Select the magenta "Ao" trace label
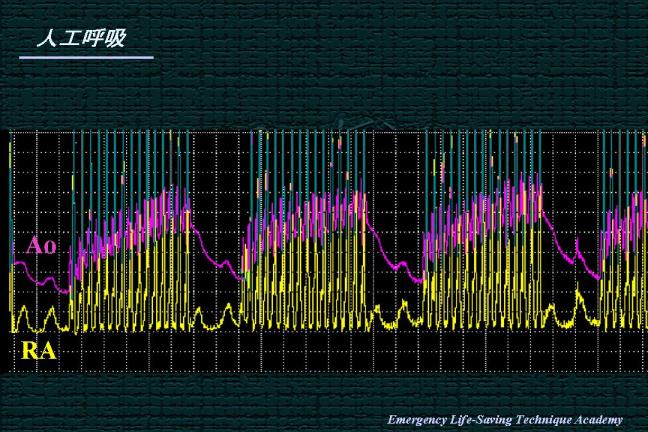 [x=41, y=245]
